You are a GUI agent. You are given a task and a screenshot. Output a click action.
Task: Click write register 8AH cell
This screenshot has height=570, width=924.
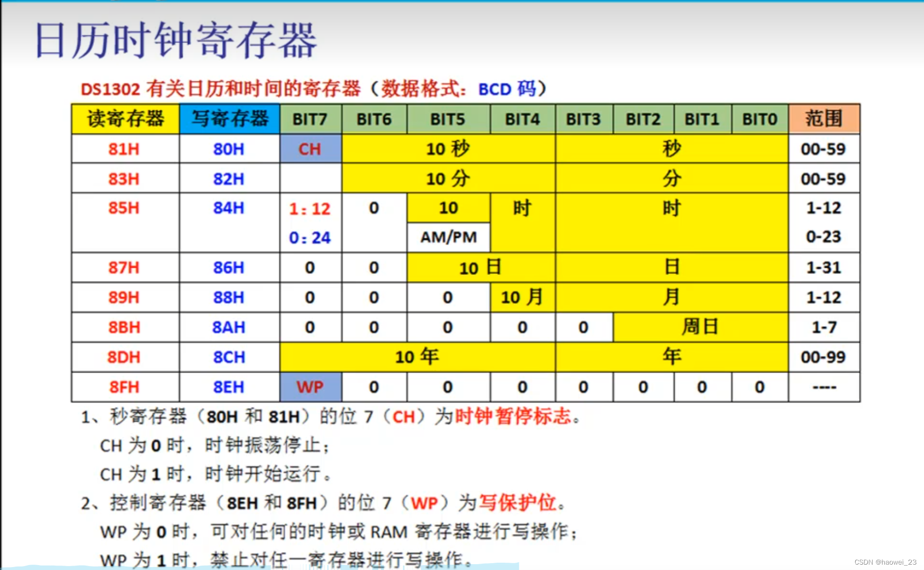[229, 327]
